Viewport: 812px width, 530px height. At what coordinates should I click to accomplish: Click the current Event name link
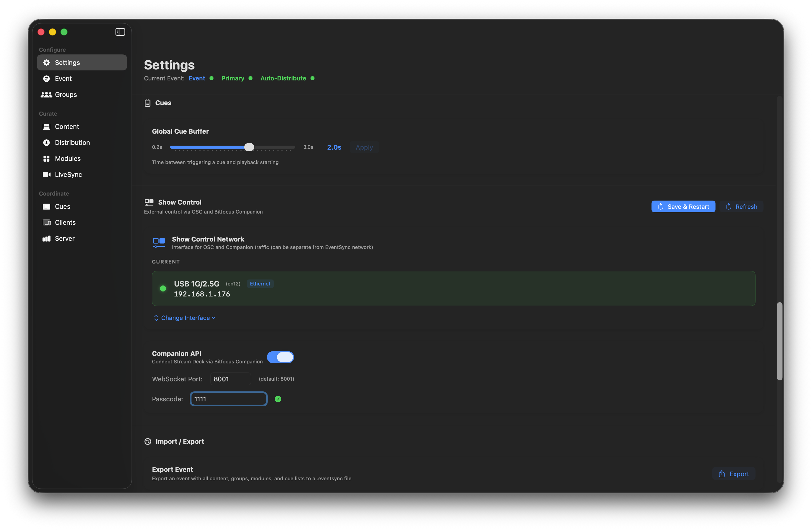click(x=197, y=78)
